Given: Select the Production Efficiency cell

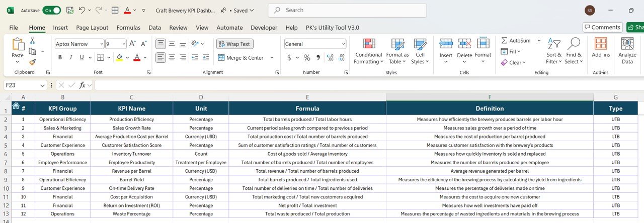Looking at the screenshot, I should pyautogui.click(x=131, y=120).
